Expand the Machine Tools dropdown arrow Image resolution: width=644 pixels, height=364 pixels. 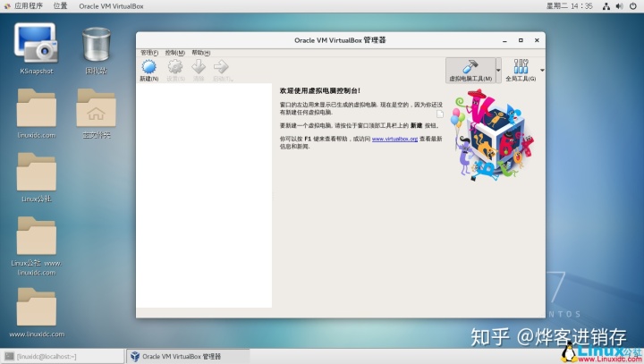point(498,71)
